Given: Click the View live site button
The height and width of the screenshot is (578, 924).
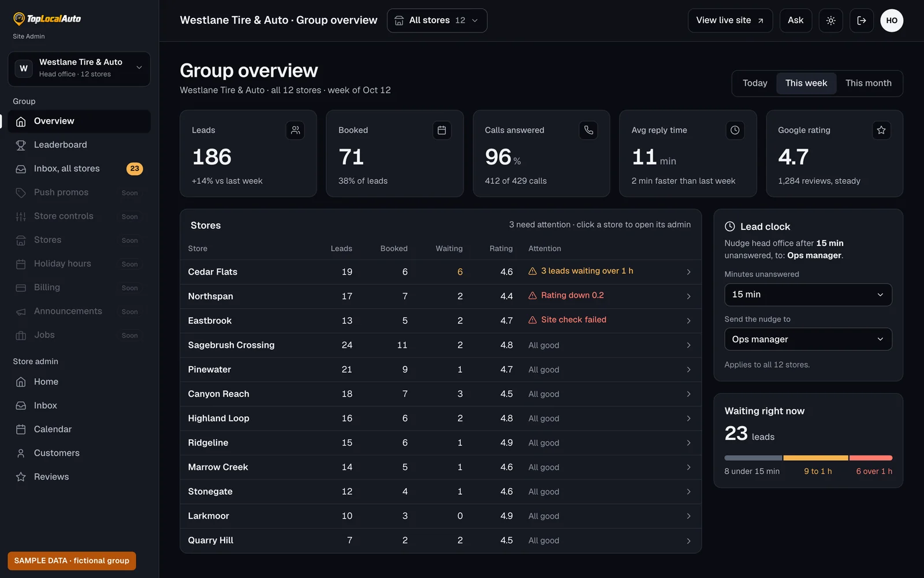Looking at the screenshot, I should click(730, 21).
